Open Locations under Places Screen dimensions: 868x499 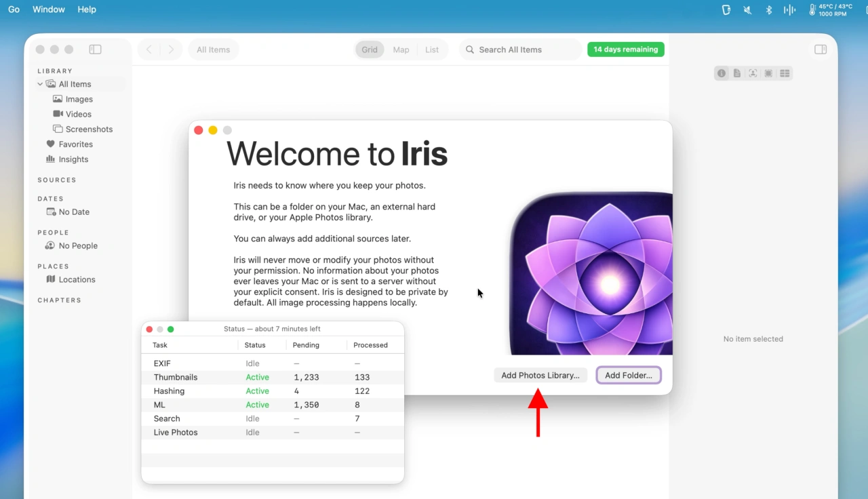click(x=77, y=279)
